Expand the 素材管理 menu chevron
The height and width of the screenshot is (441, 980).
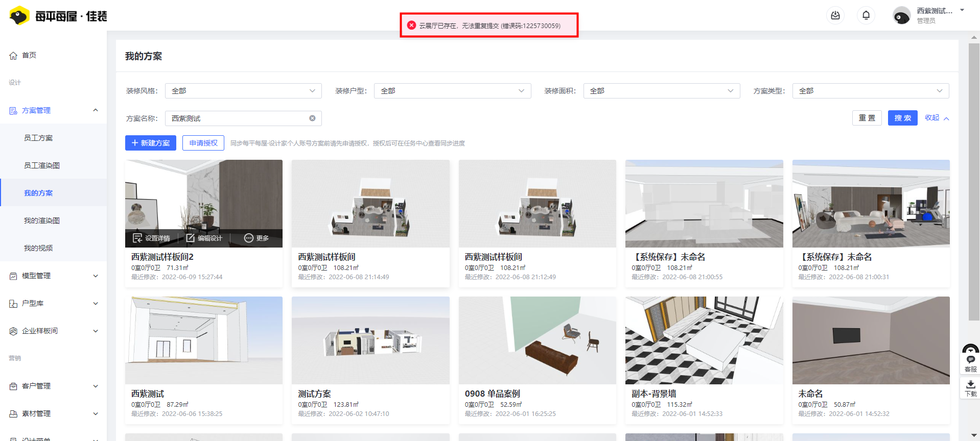(96, 413)
